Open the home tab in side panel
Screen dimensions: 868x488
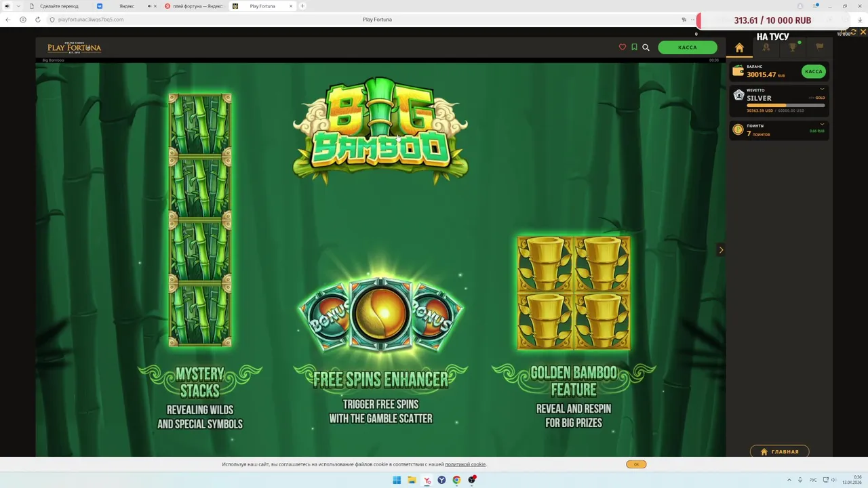739,47
